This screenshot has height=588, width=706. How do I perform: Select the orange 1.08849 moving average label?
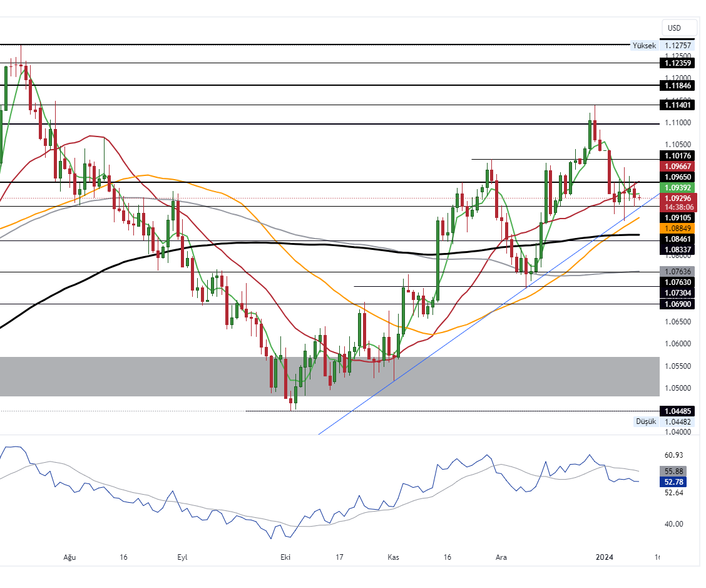click(x=678, y=229)
